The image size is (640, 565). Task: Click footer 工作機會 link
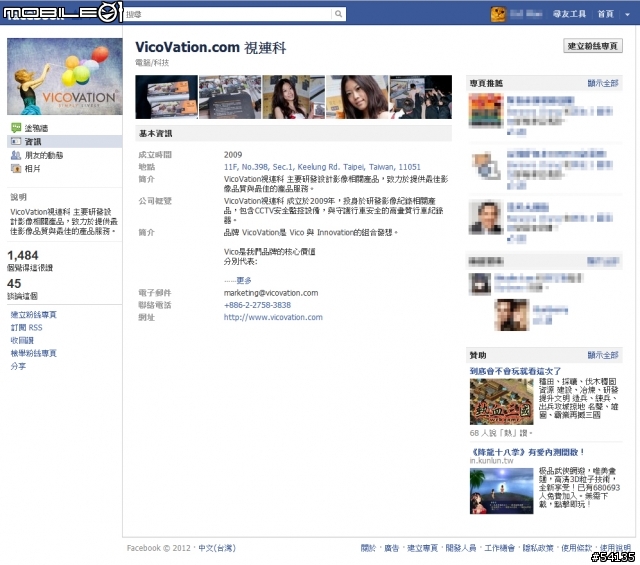(x=500, y=548)
